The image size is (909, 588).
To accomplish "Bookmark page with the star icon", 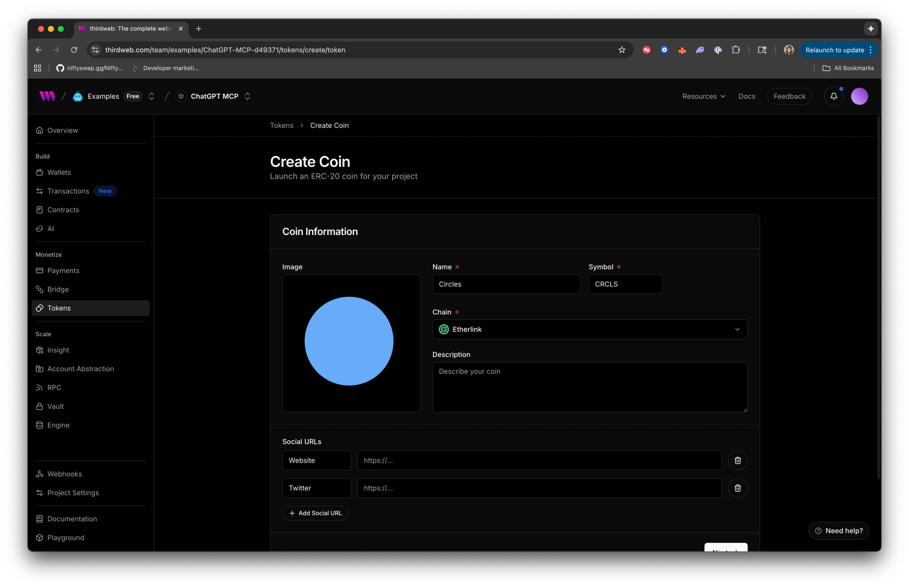I will click(622, 50).
